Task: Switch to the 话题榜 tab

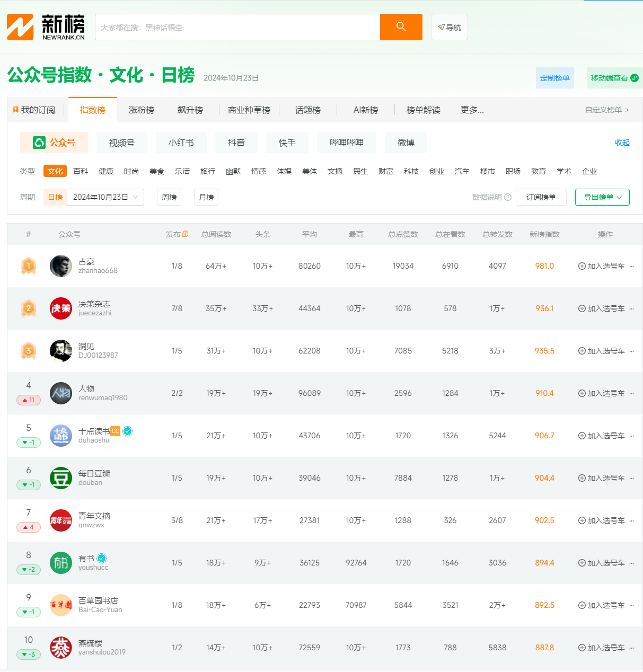Action: click(308, 110)
